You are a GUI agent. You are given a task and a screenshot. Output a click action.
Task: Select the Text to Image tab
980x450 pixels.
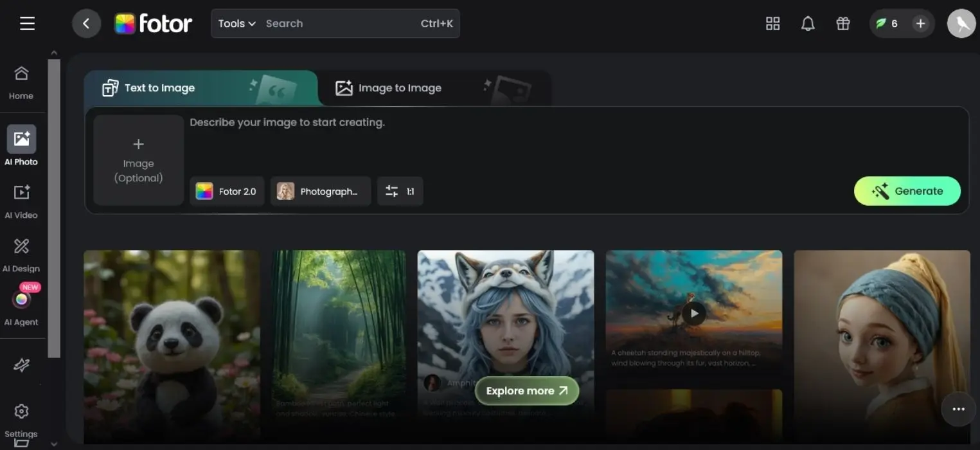(159, 88)
